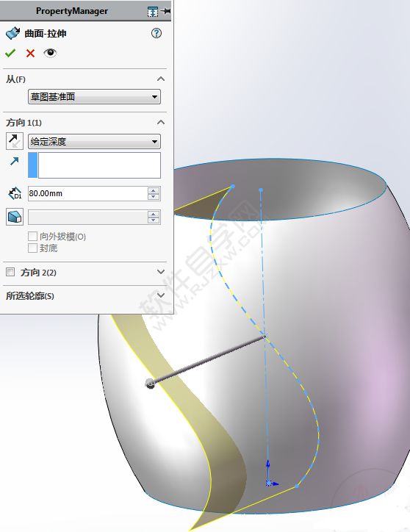Click the 曲面-拉伸 feature icon
Image resolution: width=410 pixels, height=532 pixels.
13,33
